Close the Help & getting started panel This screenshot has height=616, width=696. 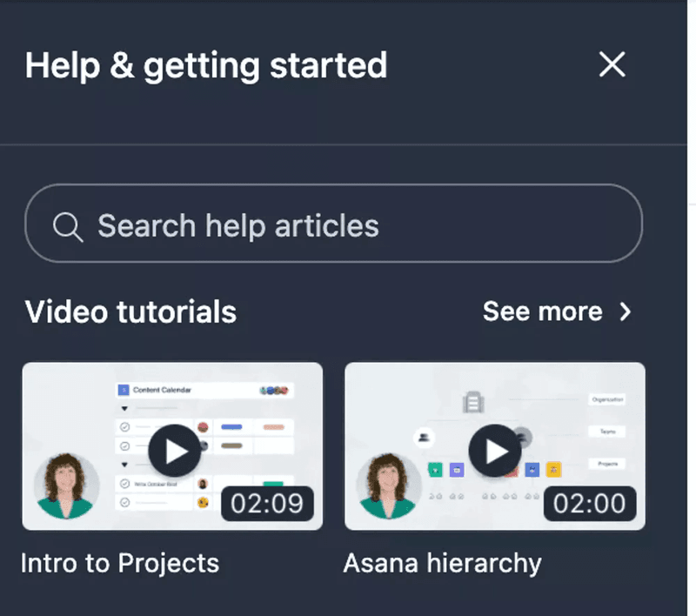(612, 64)
